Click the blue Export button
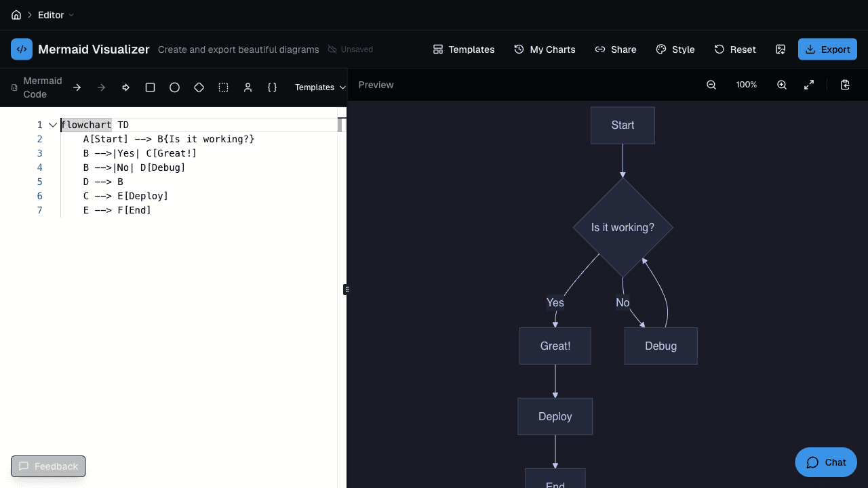868x488 pixels. click(827, 49)
